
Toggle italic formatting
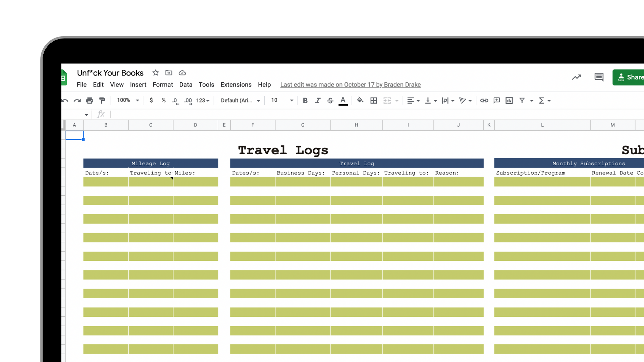point(318,101)
